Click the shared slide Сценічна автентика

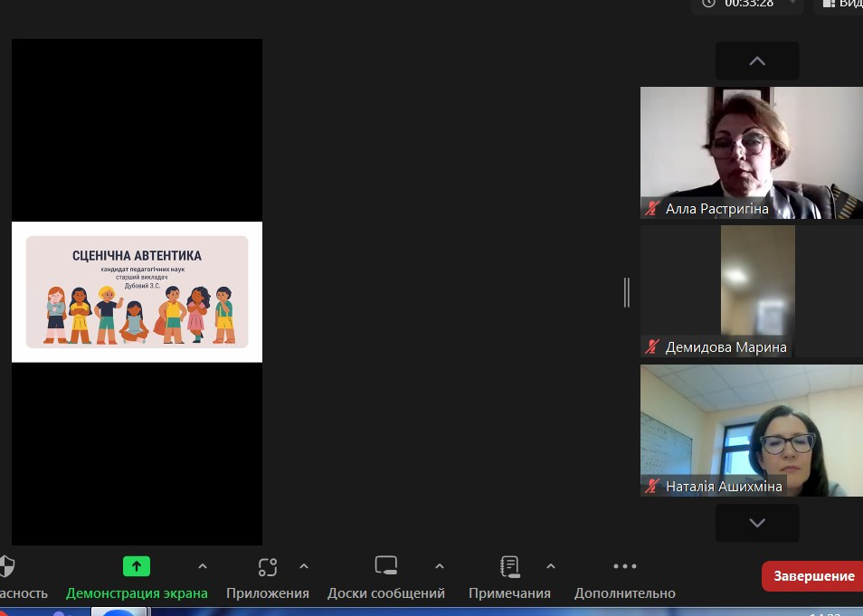click(x=137, y=292)
